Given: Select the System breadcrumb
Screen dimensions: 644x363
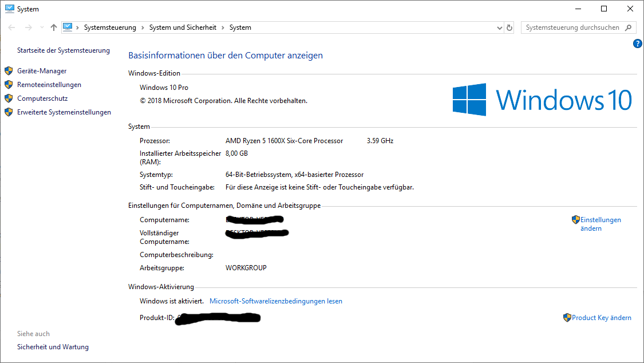Looking at the screenshot, I should click(x=240, y=27).
